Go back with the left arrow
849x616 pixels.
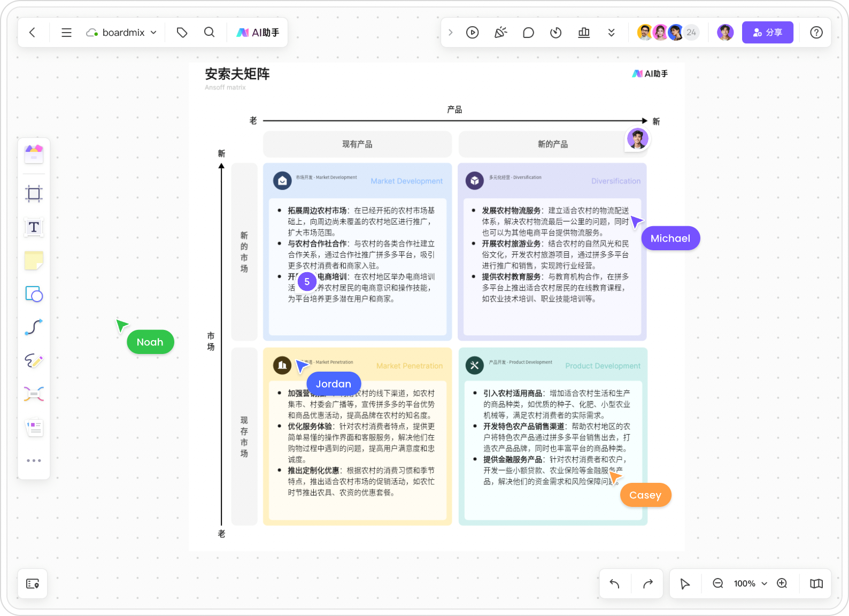point(32,33)
